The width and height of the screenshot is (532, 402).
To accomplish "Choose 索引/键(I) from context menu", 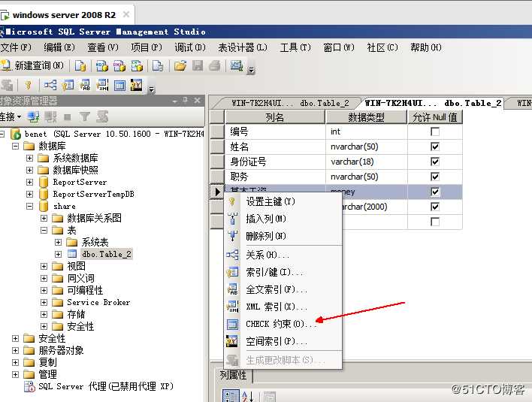I will coord(283,272).
